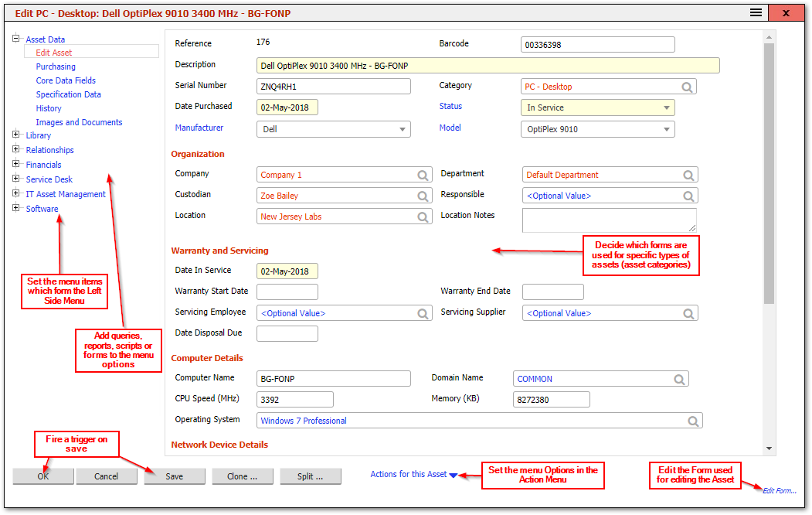Open Specification Data menu item
This screenshot has width=812, height=515.
[68, 94]
